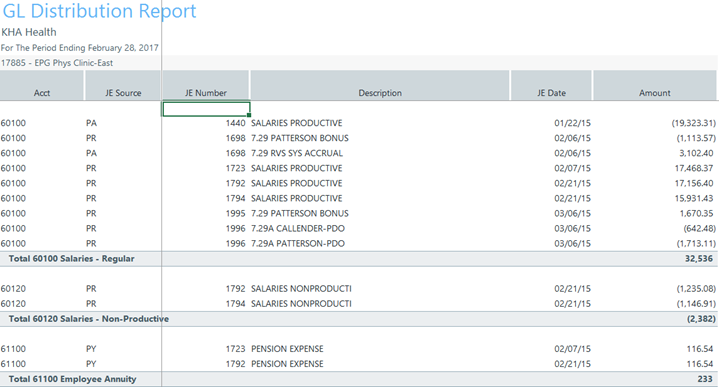The image size is (719, 387).
Task: Select the PA source in the 1440 row
Action: point(91,123)
